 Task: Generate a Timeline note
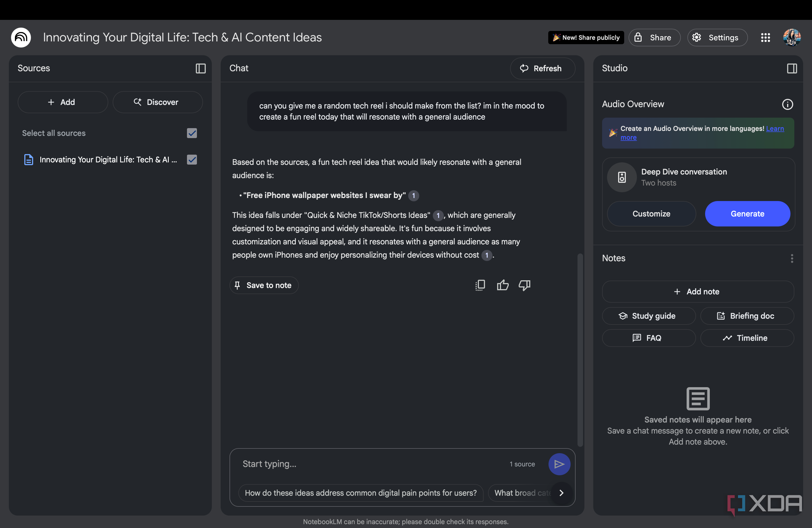(x=747, y=338)
